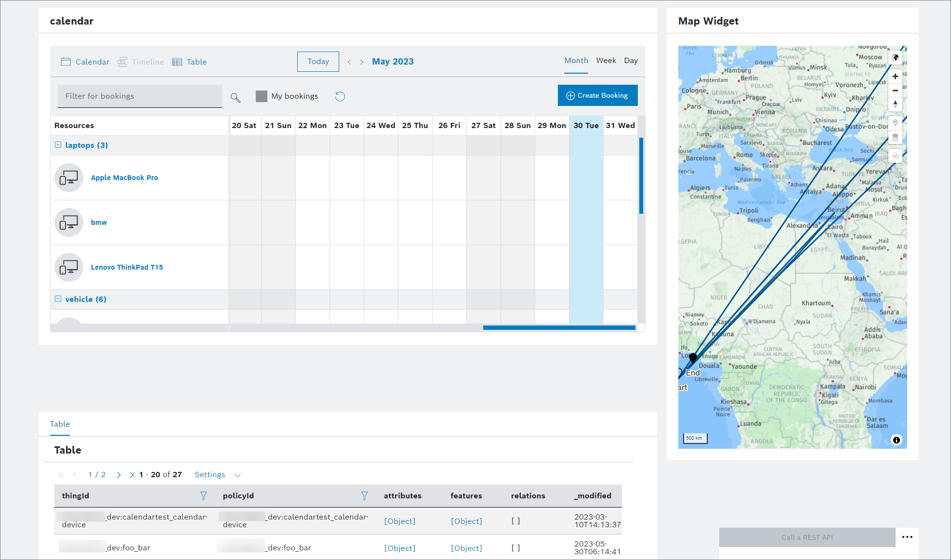Viewport: 951px width, 560px height.
Task: Switch to the Day view tab
Action: coord(630,61)
